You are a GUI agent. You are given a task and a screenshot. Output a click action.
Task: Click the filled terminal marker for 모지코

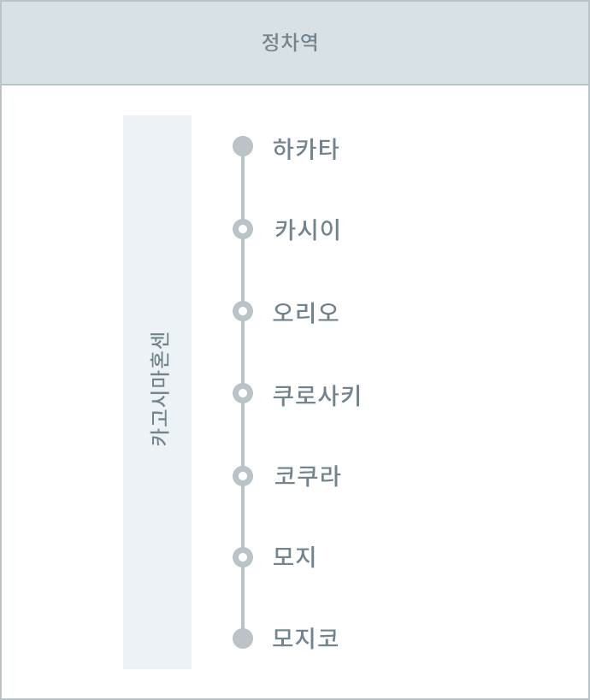pyautogui.click(x=243, y=638)
